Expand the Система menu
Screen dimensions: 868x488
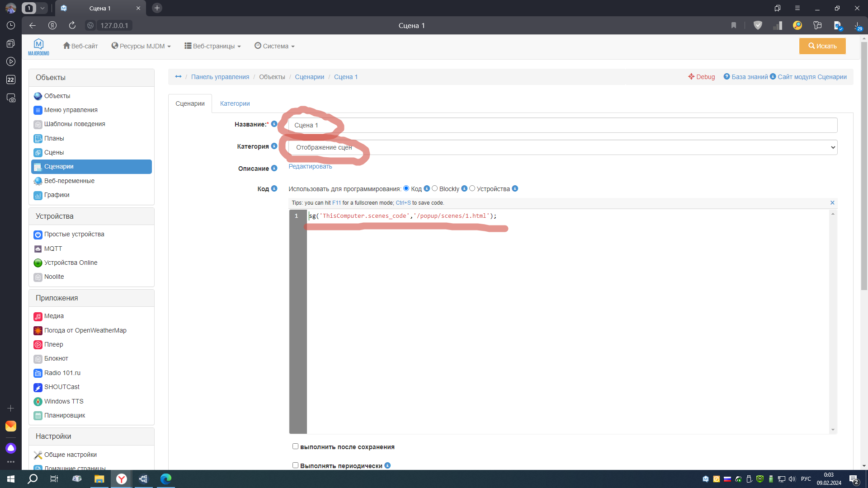274,46
